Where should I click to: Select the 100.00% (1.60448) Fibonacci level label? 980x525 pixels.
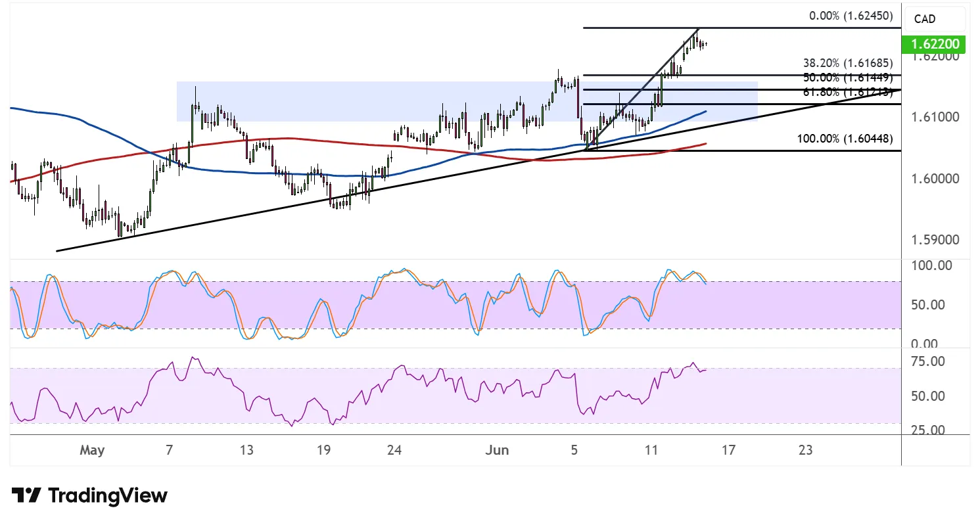click(x=845, y=139)
